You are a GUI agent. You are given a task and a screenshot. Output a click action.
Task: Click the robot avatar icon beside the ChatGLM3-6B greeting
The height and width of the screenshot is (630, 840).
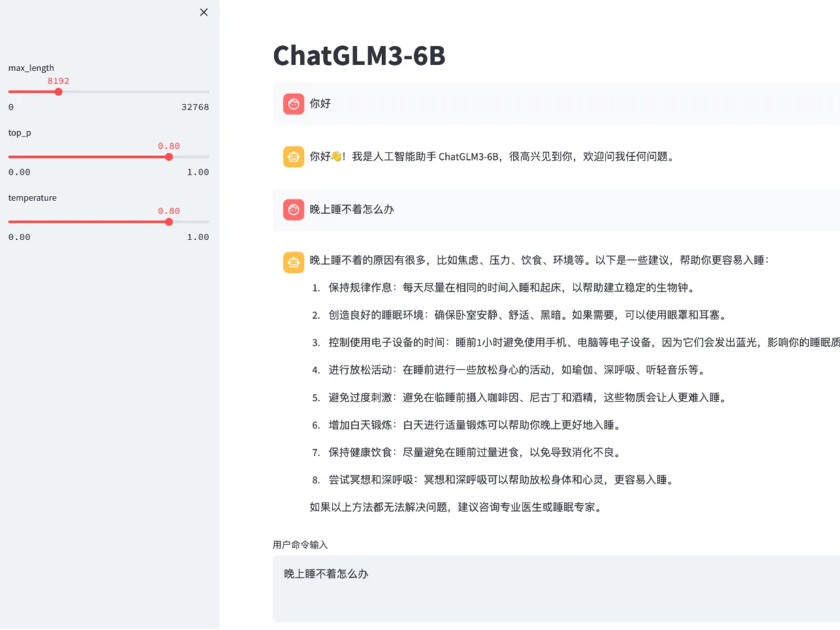[293, 157]
